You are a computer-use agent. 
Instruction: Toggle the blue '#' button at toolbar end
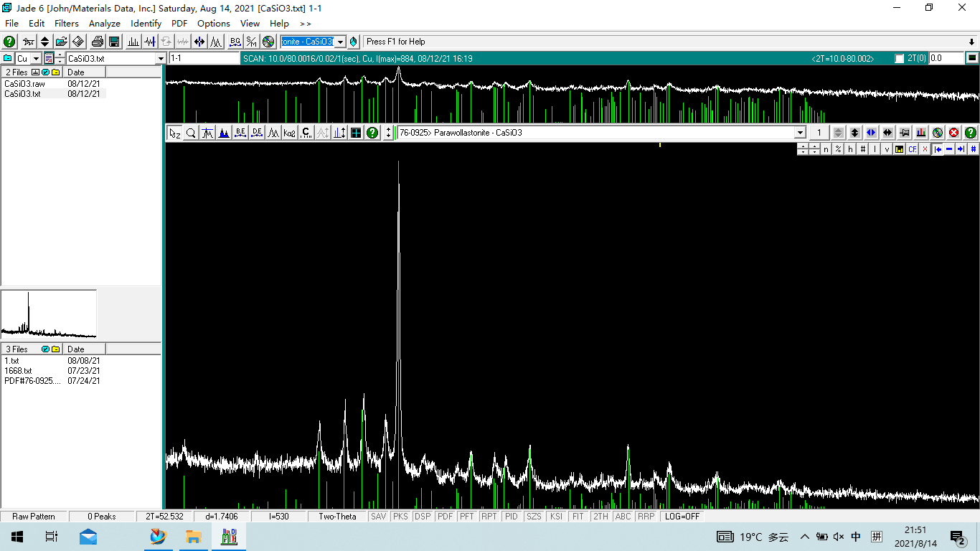[974, 149]
